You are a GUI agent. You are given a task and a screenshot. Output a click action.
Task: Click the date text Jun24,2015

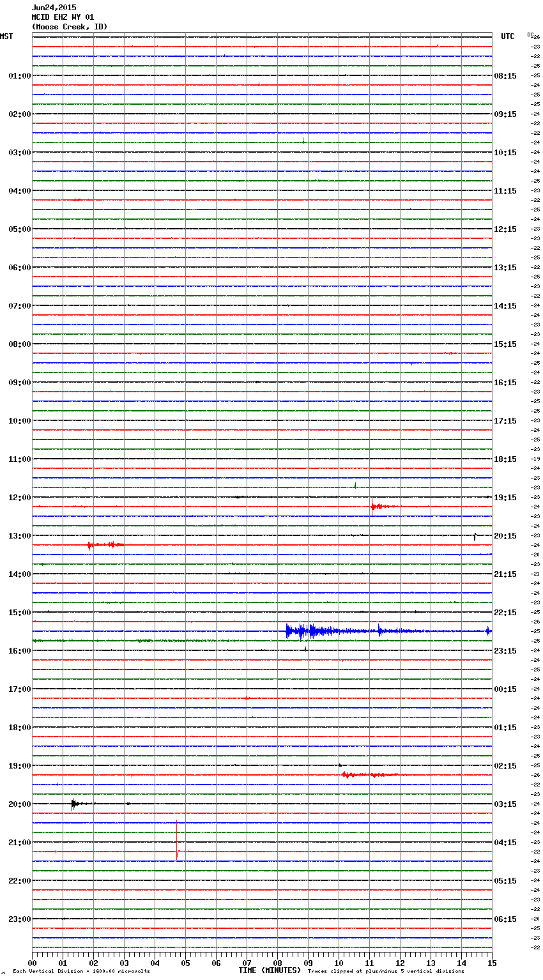coord(54,8)
